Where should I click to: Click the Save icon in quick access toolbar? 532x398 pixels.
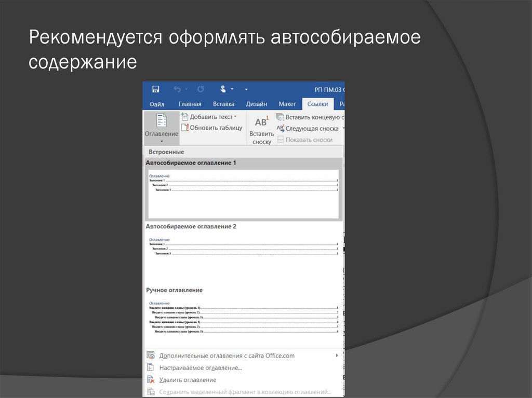click(x=155, y=89)
